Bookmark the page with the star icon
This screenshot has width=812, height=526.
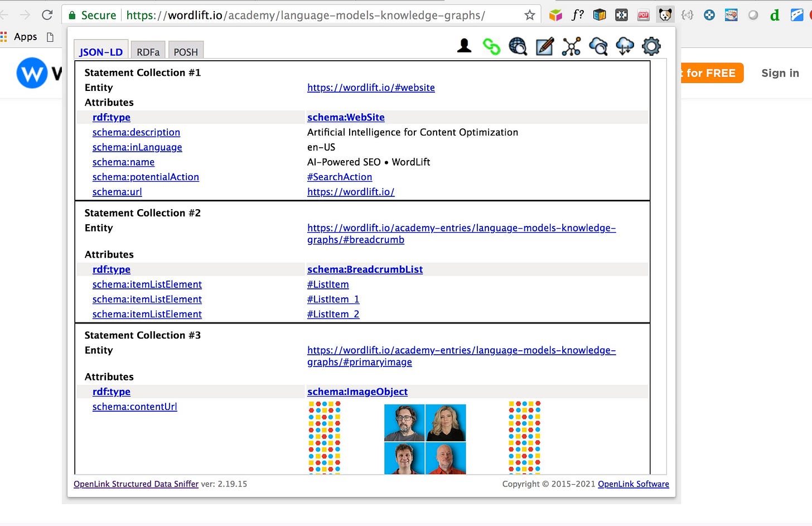coord(530,15)
